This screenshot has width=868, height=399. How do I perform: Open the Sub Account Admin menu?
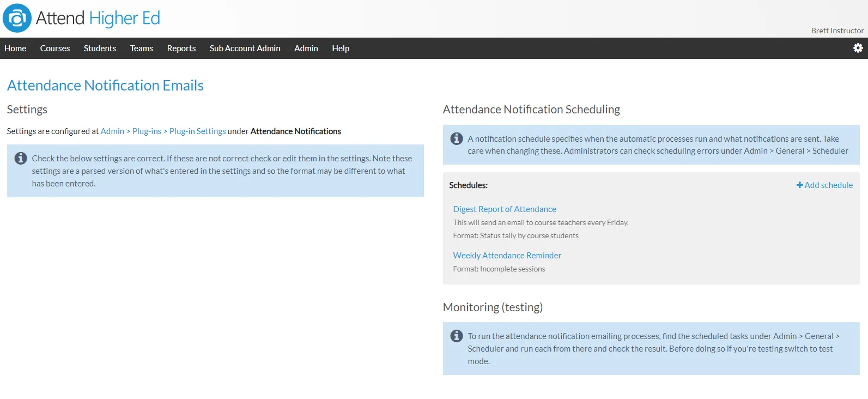(x=245, y=48)
